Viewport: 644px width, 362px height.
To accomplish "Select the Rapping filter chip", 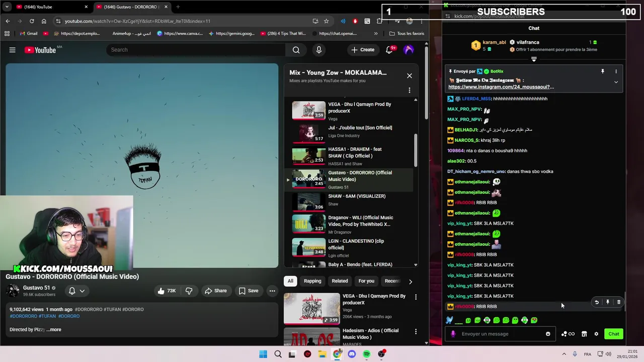I will tap(312, 281).
